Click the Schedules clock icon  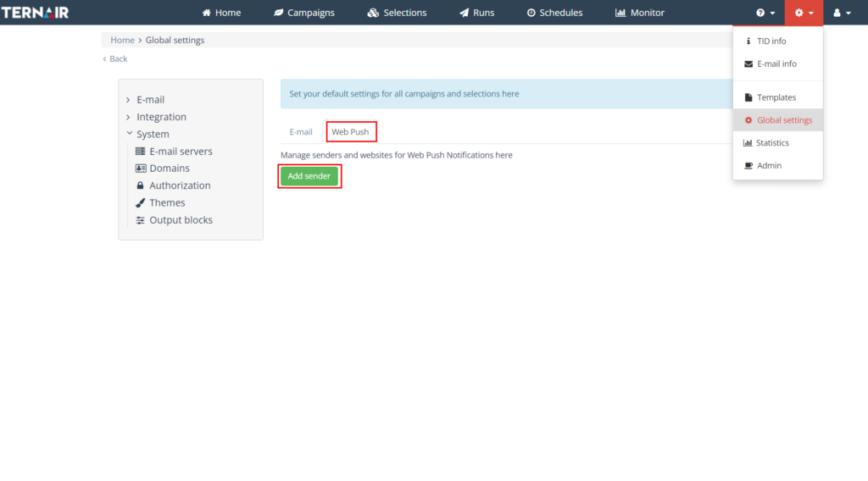[x=531, y=13]
